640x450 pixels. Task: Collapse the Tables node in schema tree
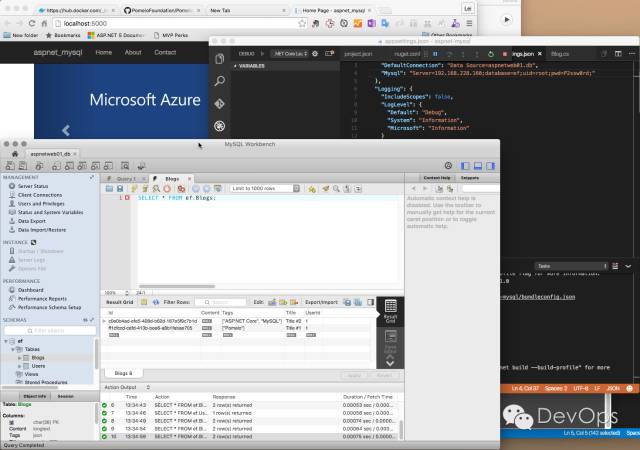13,349
